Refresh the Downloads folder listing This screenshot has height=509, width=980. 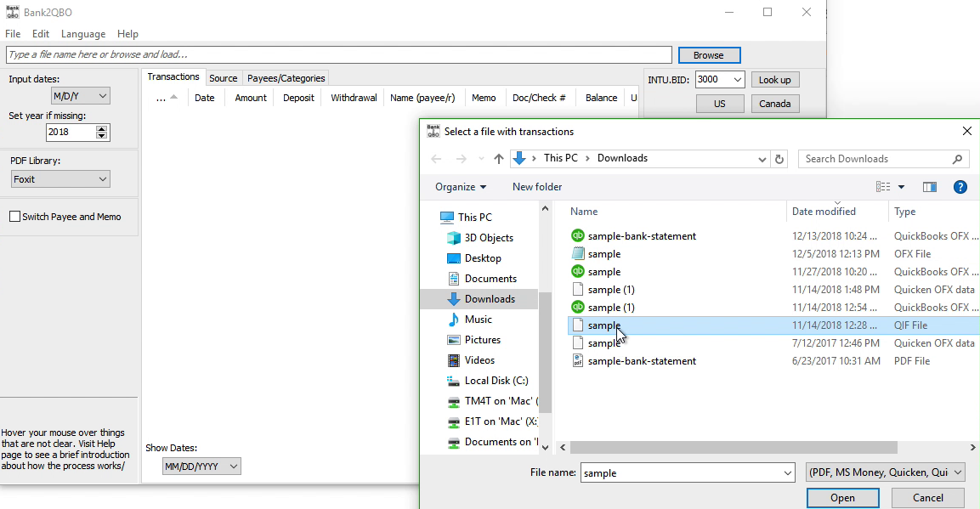(x=779, y=159)
